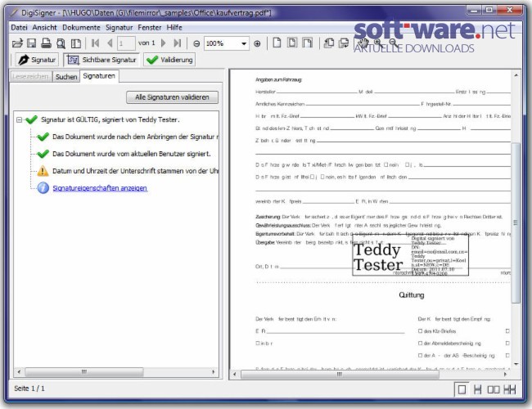Open the Fenster menu
The image size is (532, 409).
click(x=150, y=28)
